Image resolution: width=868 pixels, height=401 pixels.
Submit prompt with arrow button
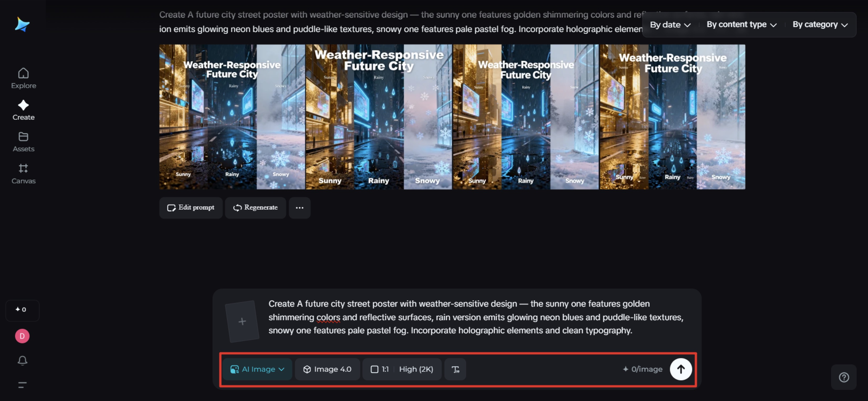680,369
